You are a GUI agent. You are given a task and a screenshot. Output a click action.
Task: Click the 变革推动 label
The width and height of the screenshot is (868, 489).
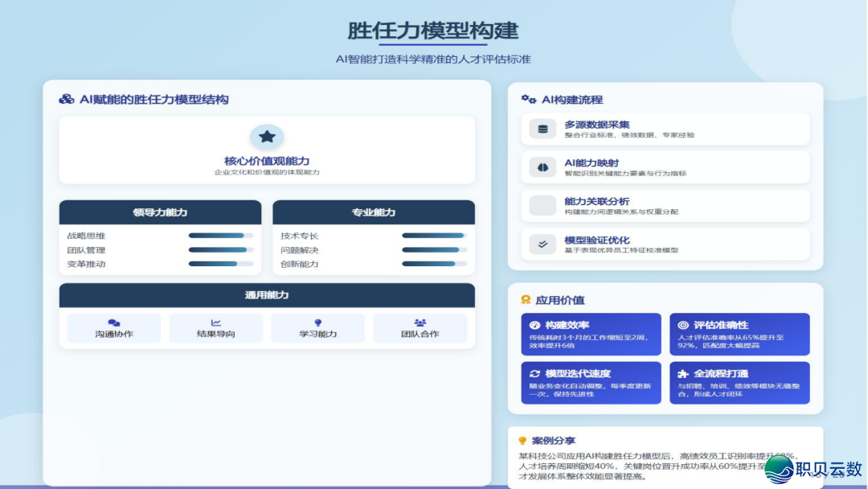pos(86,264)
